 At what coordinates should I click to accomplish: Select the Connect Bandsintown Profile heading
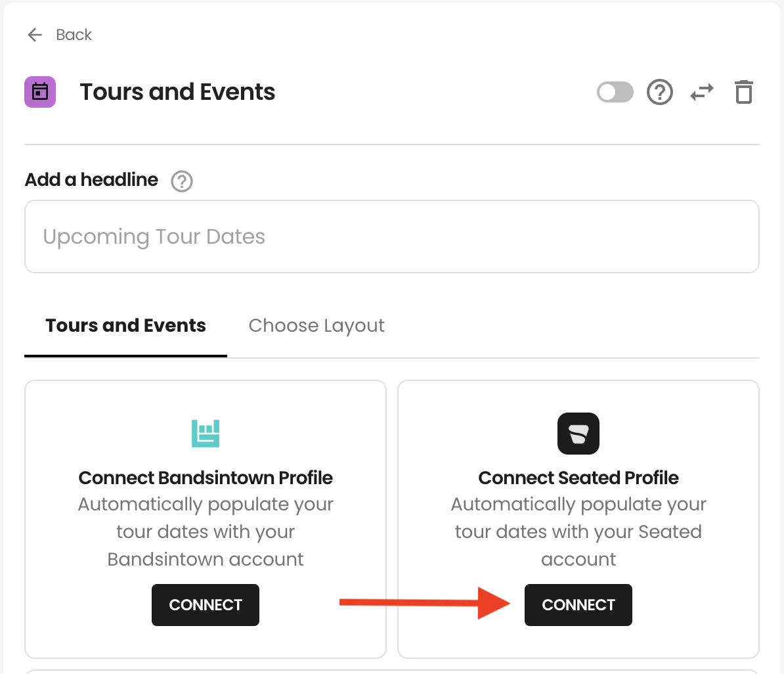coord(206,478)
